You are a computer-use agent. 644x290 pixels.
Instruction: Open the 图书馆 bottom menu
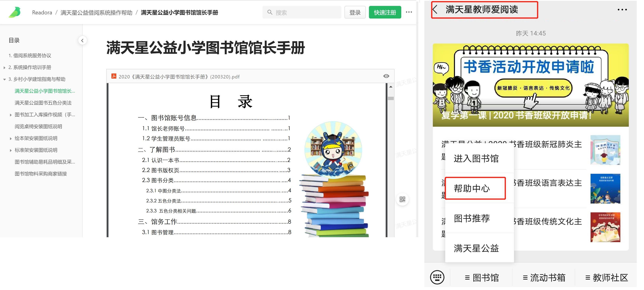coord(482,277)
